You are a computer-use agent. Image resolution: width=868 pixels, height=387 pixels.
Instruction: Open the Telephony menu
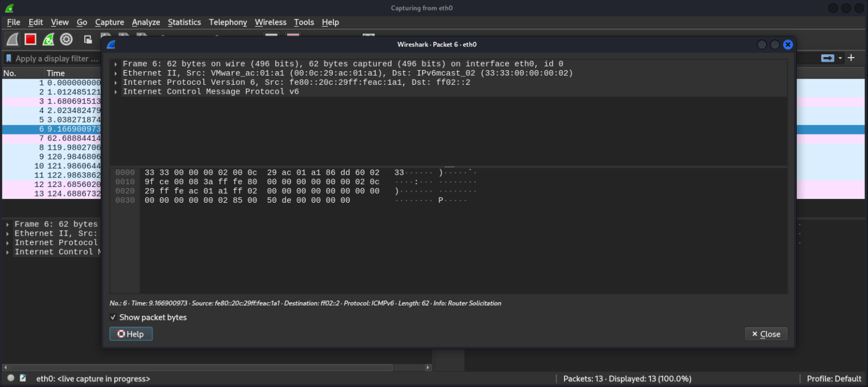coord(228,22)
